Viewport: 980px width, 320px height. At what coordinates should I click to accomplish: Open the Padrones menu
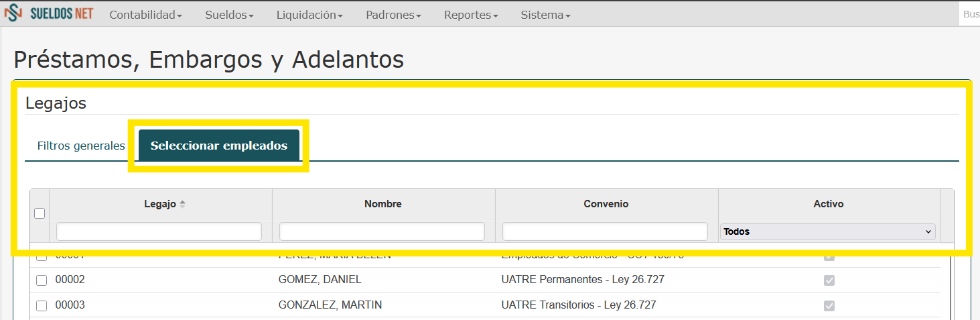point(393,15)
